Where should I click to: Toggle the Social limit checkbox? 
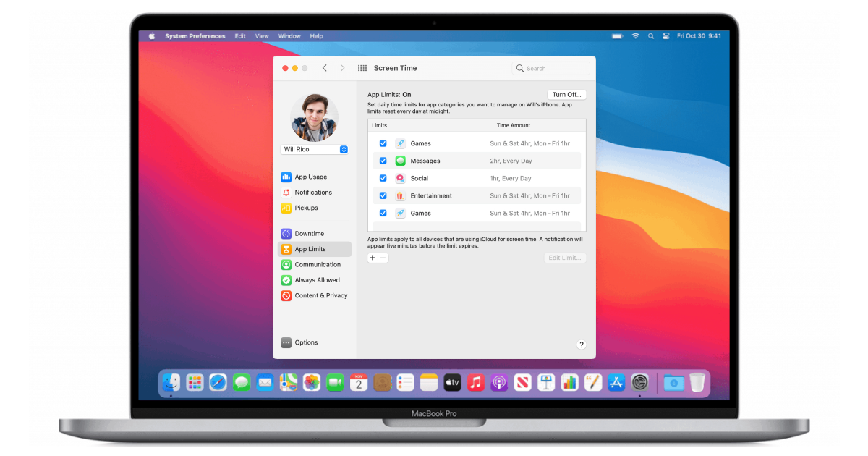coord(383,178)
